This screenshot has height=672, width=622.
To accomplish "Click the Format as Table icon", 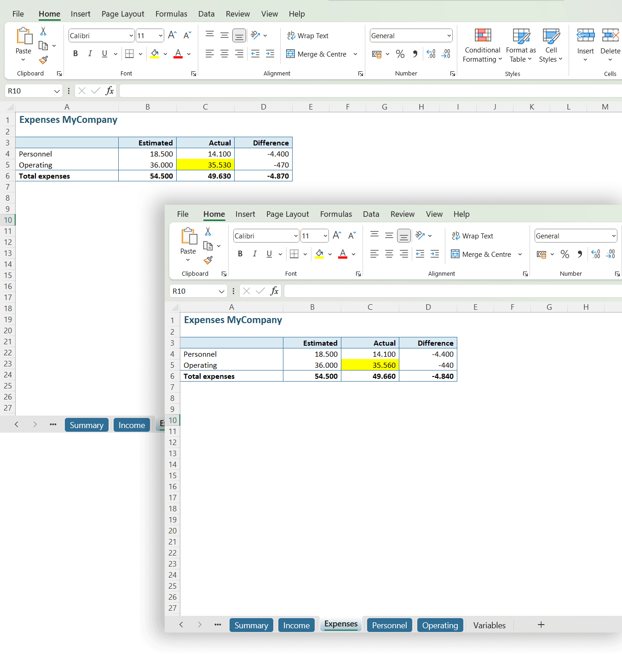I will pos(521,36).
